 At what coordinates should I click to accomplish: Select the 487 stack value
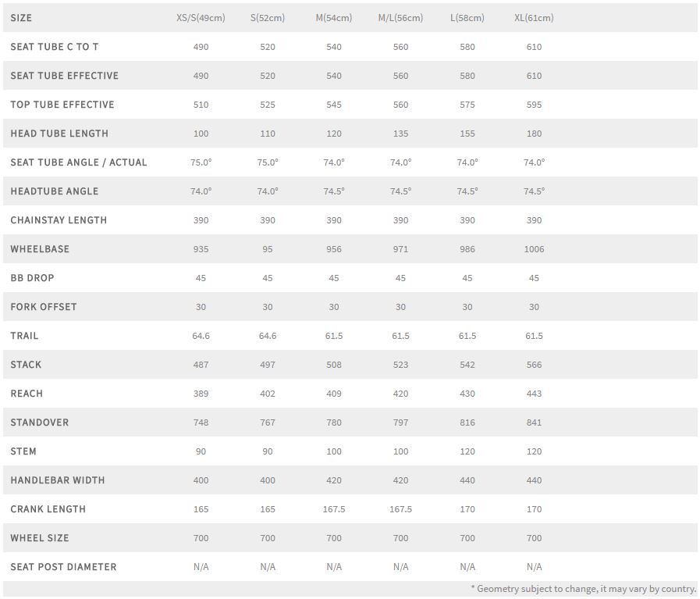pyautogui.click(x=201, y=365)
